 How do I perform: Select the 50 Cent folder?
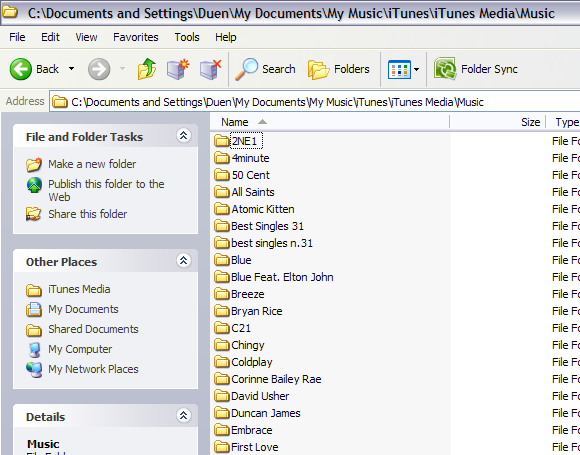tap(242, 175)
